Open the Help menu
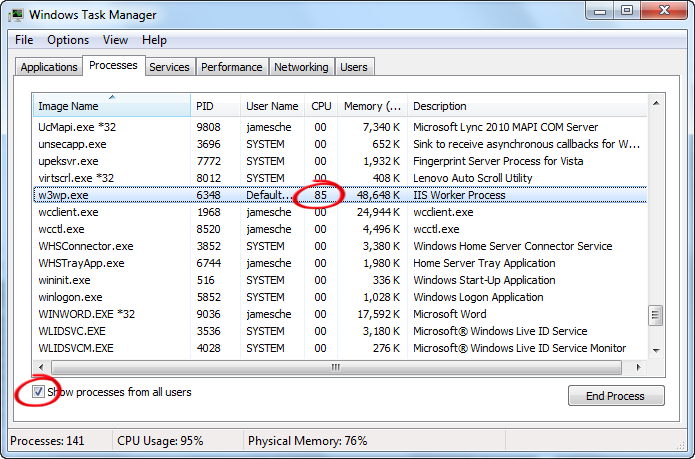Screen dimensions: 695x459 (154, 40)
